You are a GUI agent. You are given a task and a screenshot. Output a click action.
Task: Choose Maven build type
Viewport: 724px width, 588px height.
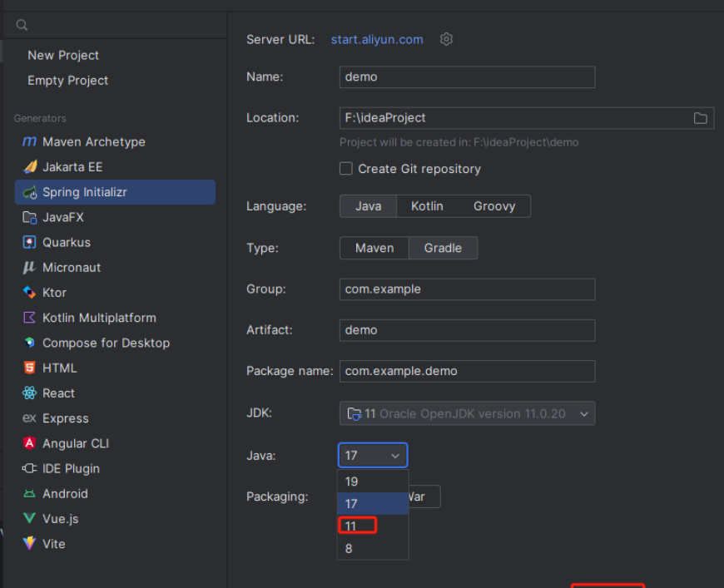(x=374, y=248)
